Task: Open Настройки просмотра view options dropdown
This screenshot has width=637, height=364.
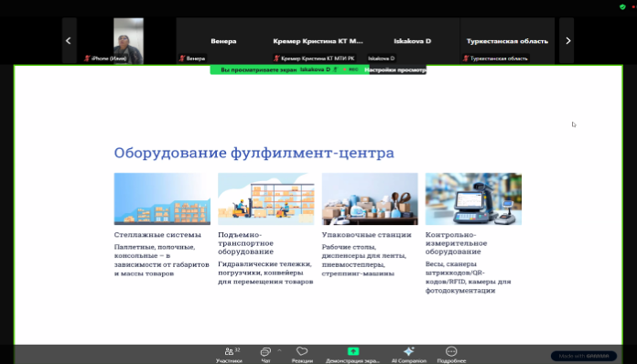Action: (x=394, y=70)
